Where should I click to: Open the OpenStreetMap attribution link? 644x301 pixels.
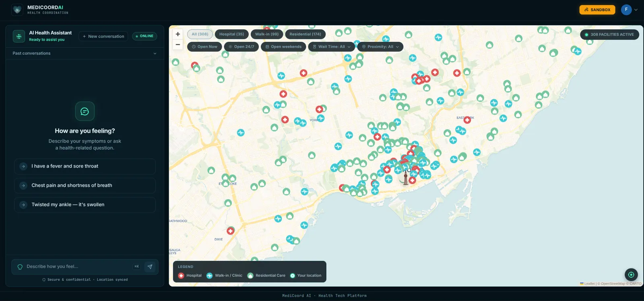[613, 284]
